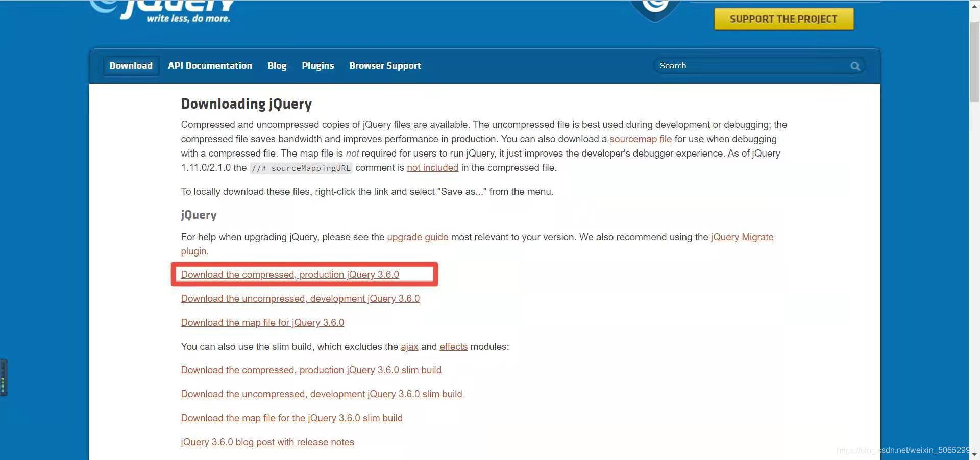Open the upgrade guide link
980x460 pixels.
coord(418,237)
